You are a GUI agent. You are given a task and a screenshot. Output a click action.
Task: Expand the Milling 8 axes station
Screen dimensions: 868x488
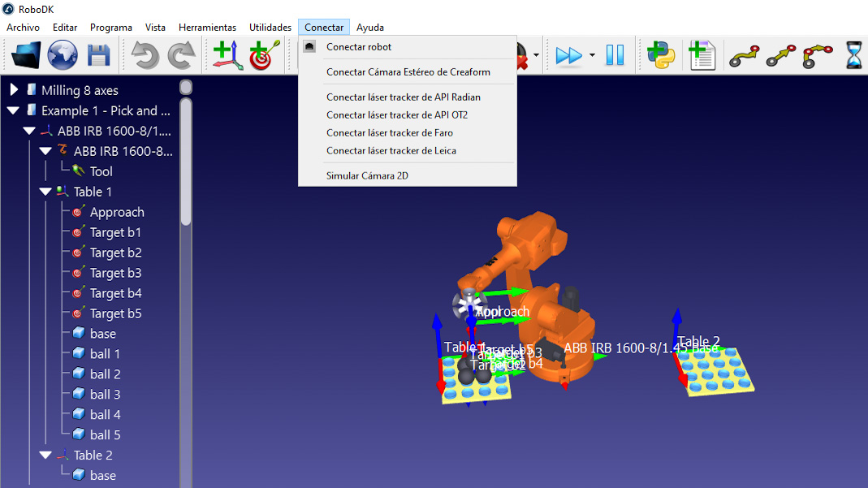coord(14,90)
